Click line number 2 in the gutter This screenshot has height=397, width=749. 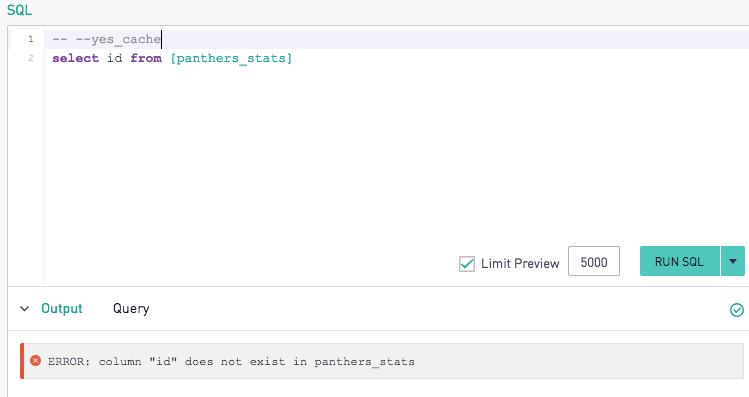(31, 58)
